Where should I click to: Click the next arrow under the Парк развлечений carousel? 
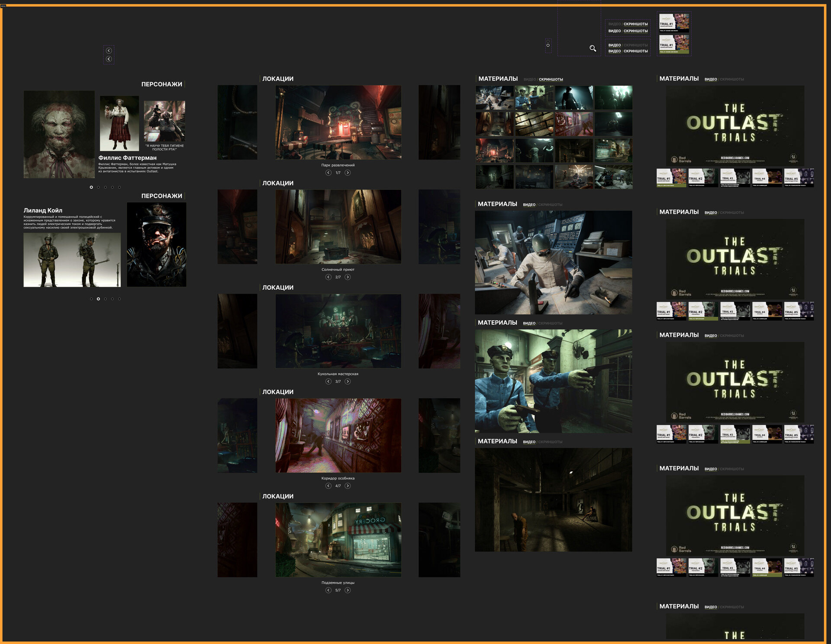(x=348, y=173)
